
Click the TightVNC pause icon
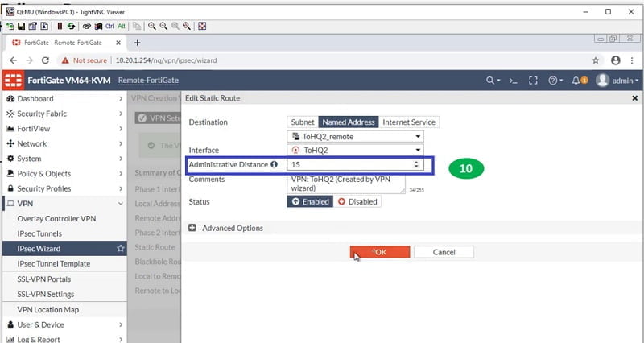pyautogui.click(x=60, y=26)
